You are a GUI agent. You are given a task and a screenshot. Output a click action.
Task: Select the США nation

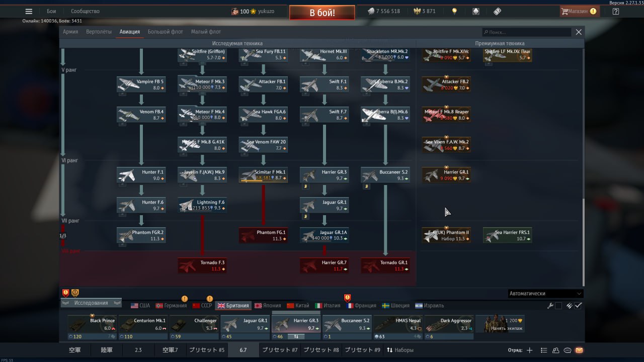(x=140, y=305)
